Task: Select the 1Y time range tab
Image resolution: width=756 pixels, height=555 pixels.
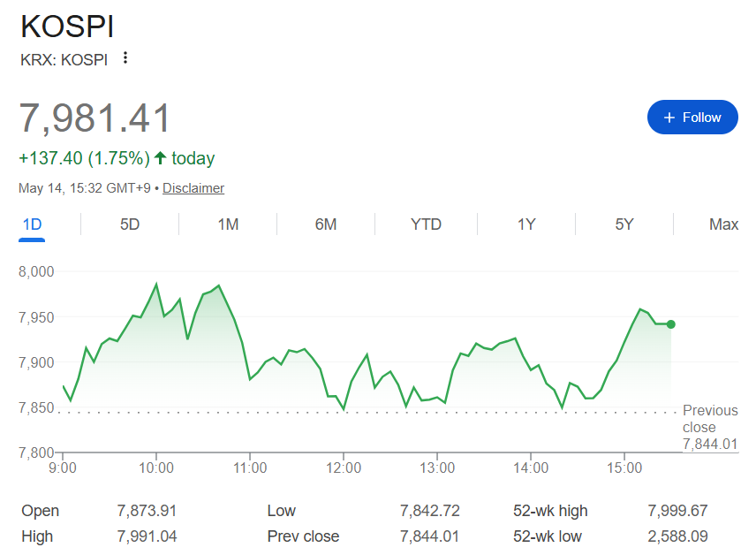Action: 526,224
